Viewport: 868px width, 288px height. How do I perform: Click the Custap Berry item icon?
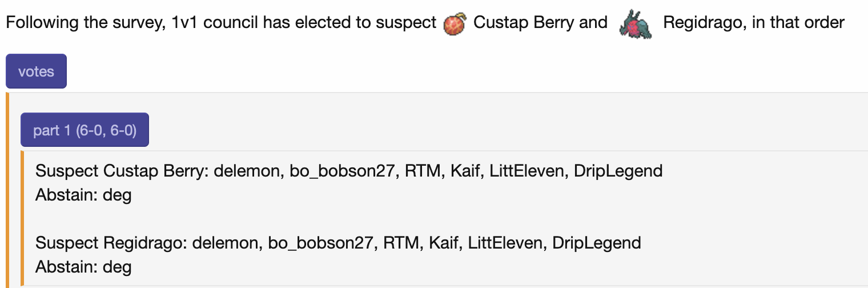(455, 24)
